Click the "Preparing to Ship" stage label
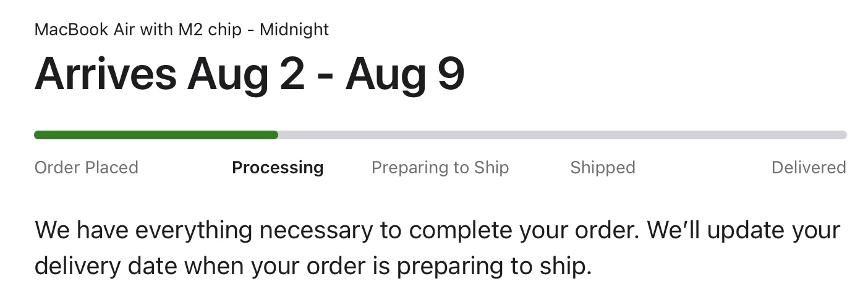This screenshot has height=307, width=868. (x=440, y=168)
